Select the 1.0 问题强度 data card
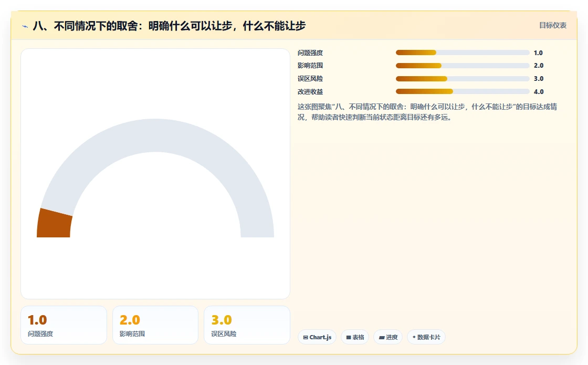The width and height of the screenshot is (588, 365). [x=64, y=325]
